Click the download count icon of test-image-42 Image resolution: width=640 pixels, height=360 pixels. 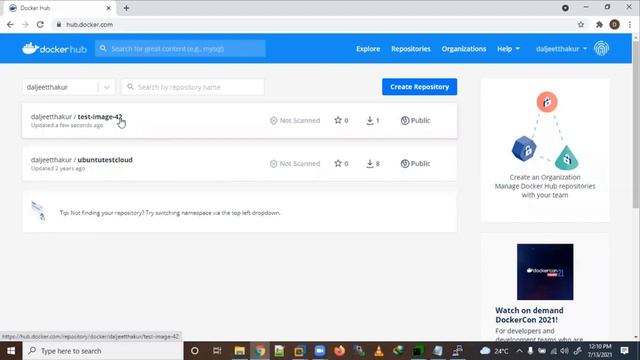point(370,120)
